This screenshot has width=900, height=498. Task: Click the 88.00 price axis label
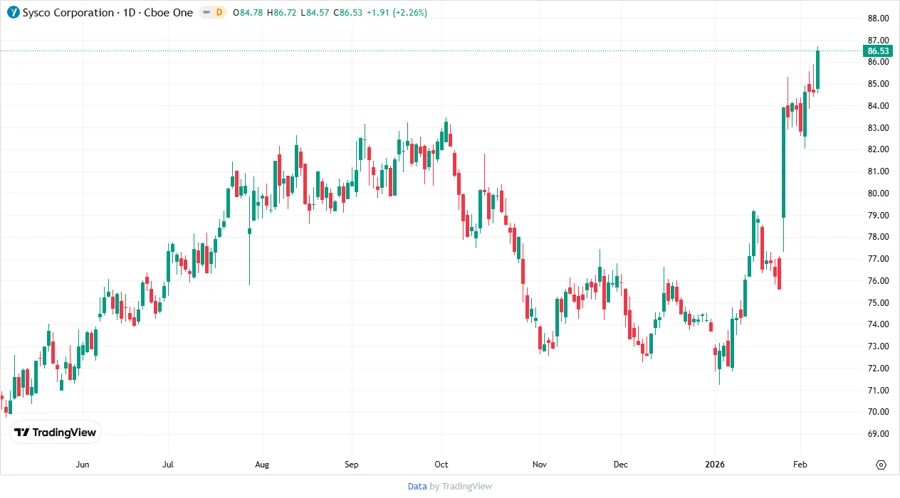878,18
